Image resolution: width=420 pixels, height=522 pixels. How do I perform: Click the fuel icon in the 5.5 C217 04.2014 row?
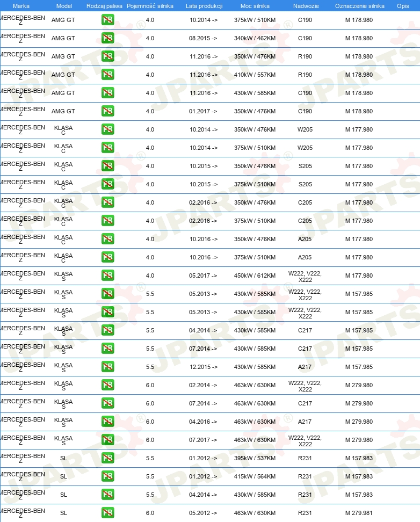[107, 330]
